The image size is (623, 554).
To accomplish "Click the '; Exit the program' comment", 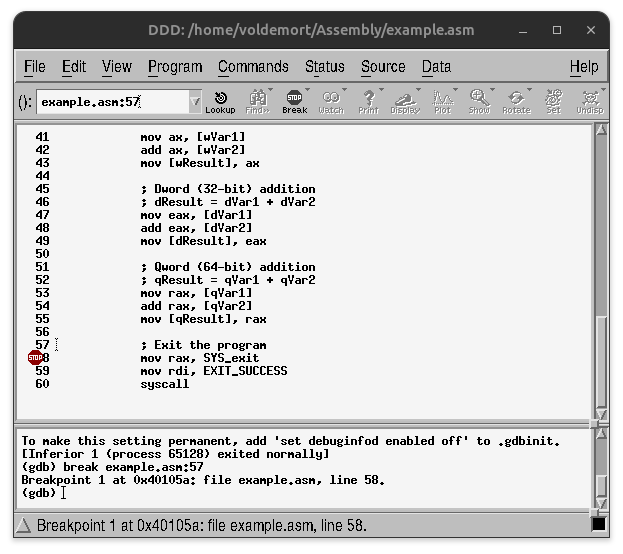I will [x=203, y=345].
